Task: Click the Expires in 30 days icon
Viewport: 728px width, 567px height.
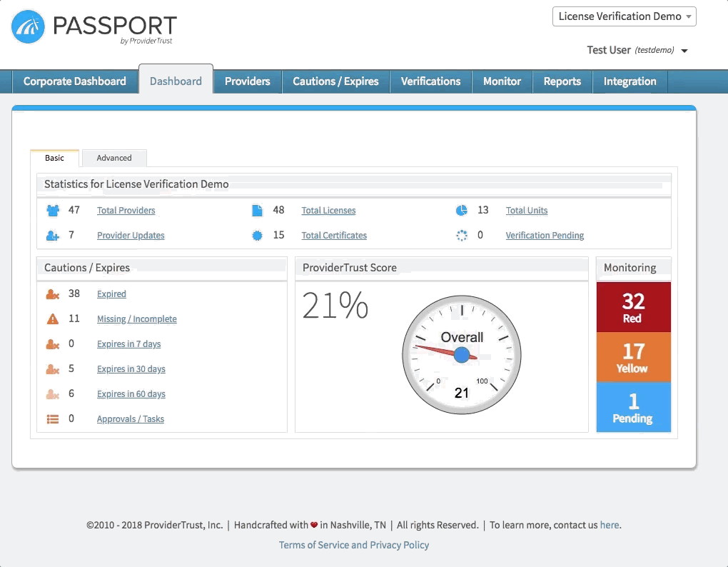Action: point(53,369)
